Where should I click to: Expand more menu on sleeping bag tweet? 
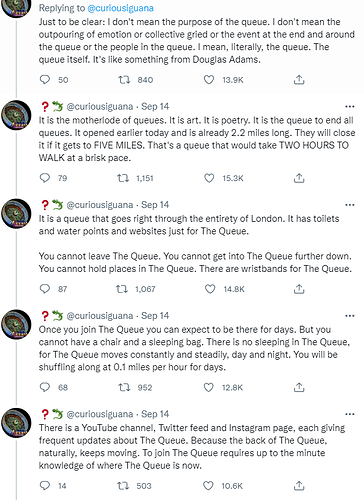click(350, 316)
